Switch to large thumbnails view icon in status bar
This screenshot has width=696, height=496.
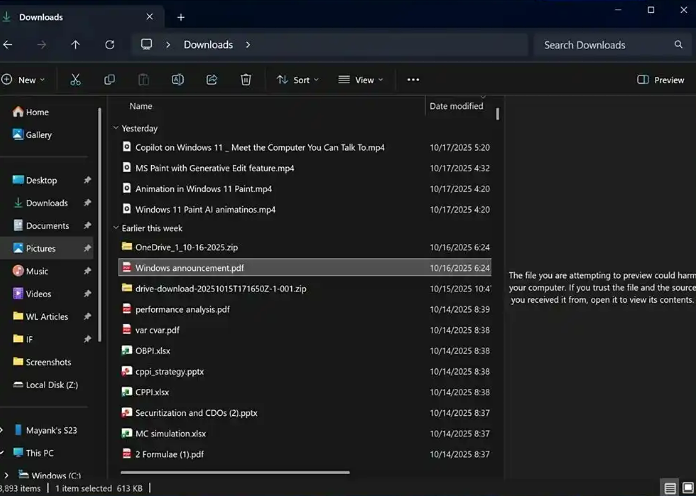[x=688, y=488]
